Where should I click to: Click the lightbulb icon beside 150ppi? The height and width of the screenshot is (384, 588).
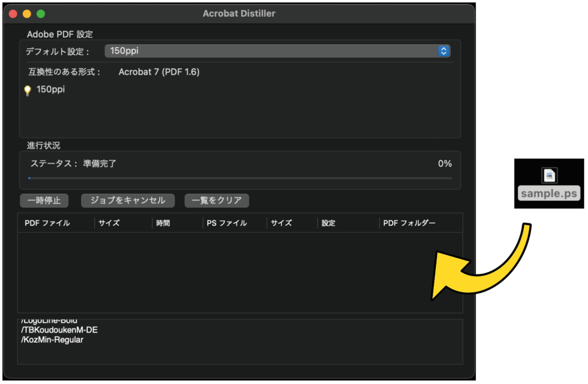pos(27,91)
